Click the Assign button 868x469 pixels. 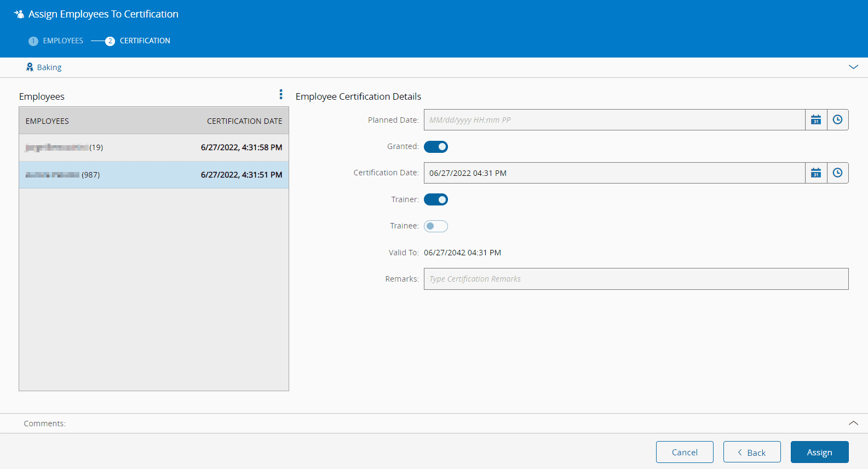(x=819, y=452)
